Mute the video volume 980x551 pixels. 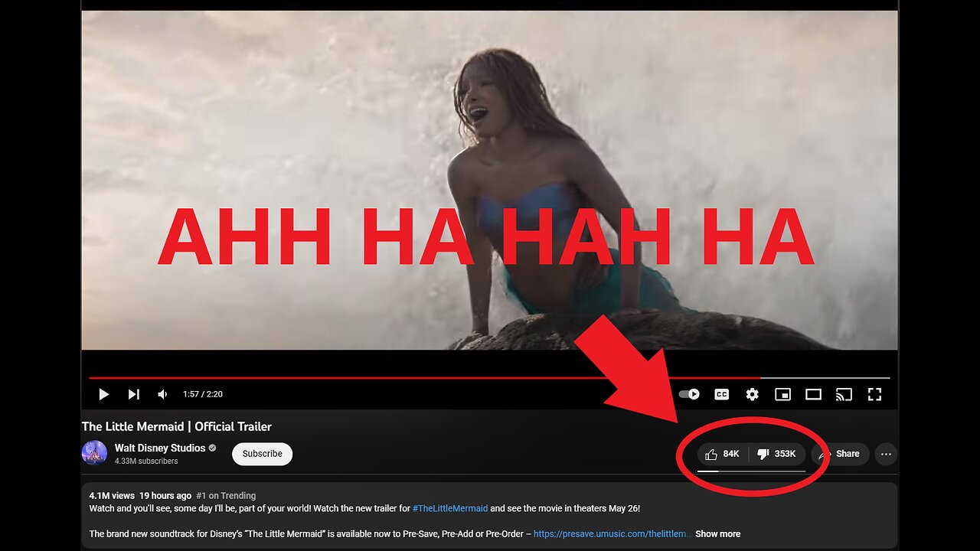click(162, 394)
